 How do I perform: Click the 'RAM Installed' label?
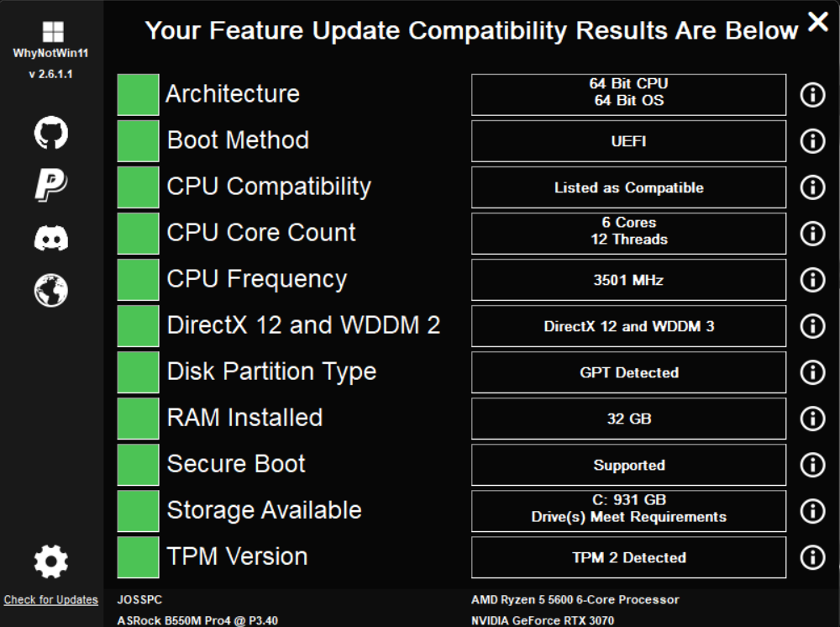(244, 418)
